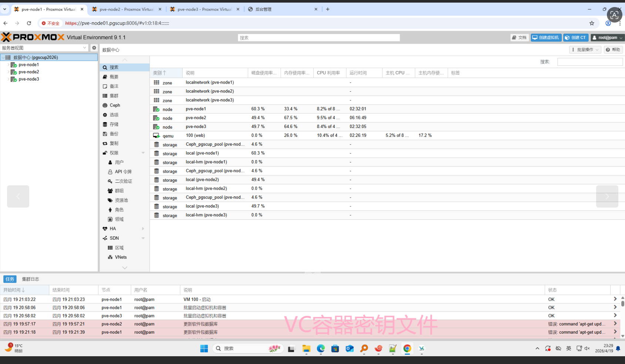Click the 概要 book icon in sidebar

tap(105, 77)
